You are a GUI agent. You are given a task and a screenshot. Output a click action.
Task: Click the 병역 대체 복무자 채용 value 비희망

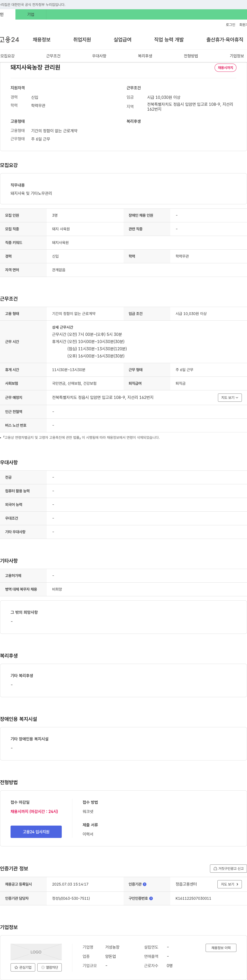(x=57, y=589)
